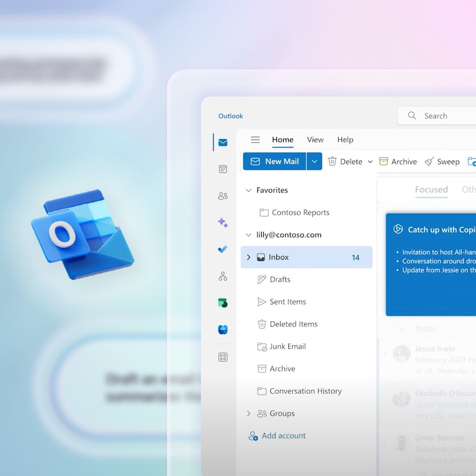
Task: Click the Archive toolbar button
Action: coord(398,162)
